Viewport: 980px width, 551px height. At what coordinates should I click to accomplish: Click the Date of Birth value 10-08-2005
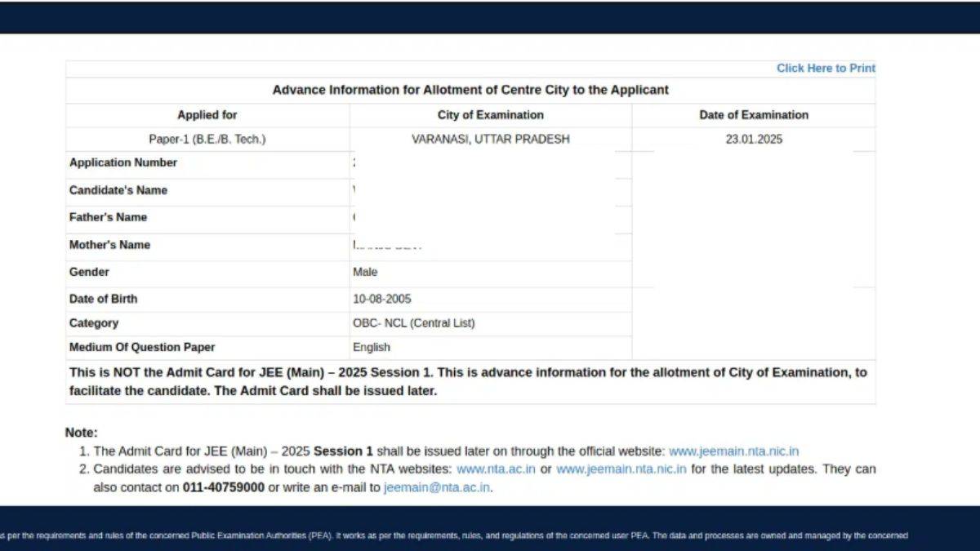tap(384, 299)
